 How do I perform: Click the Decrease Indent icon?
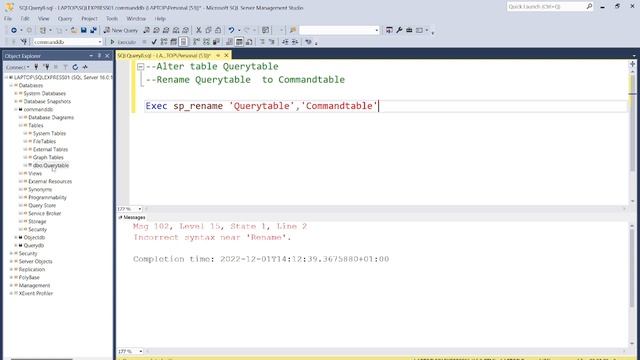coord(285,42)
